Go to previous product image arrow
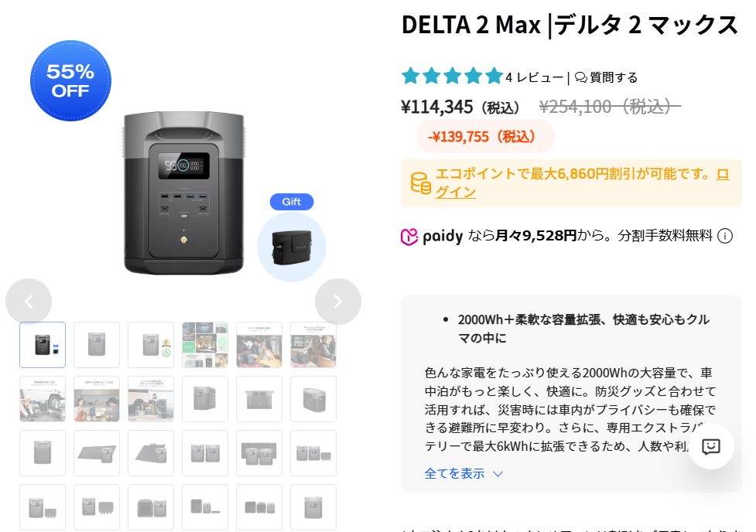The height and width of the screenshot is (532, 756). 29,301
